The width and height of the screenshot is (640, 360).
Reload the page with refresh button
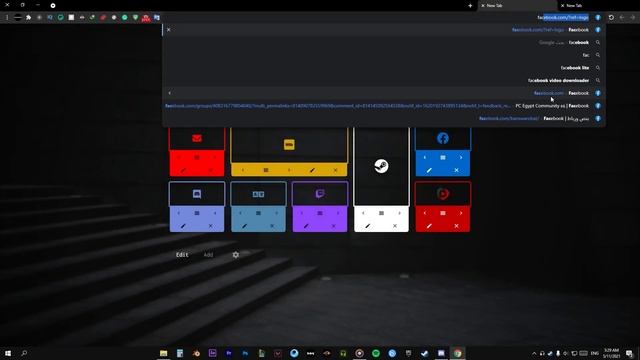[x=611, y=18]
